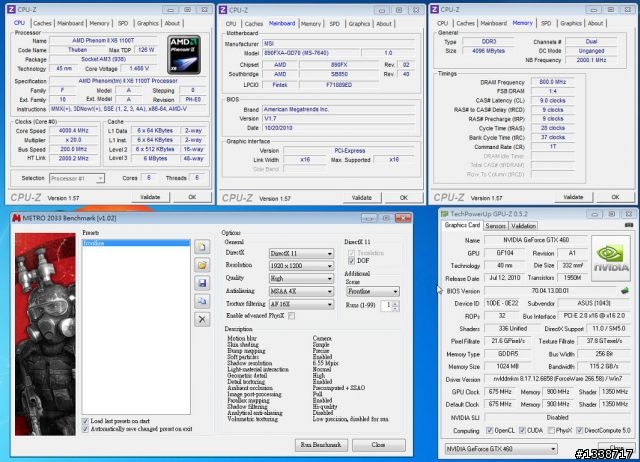Screen dimensions: 640x462
Task: Click the Run Benchmark button
Action: pos(321,445)
